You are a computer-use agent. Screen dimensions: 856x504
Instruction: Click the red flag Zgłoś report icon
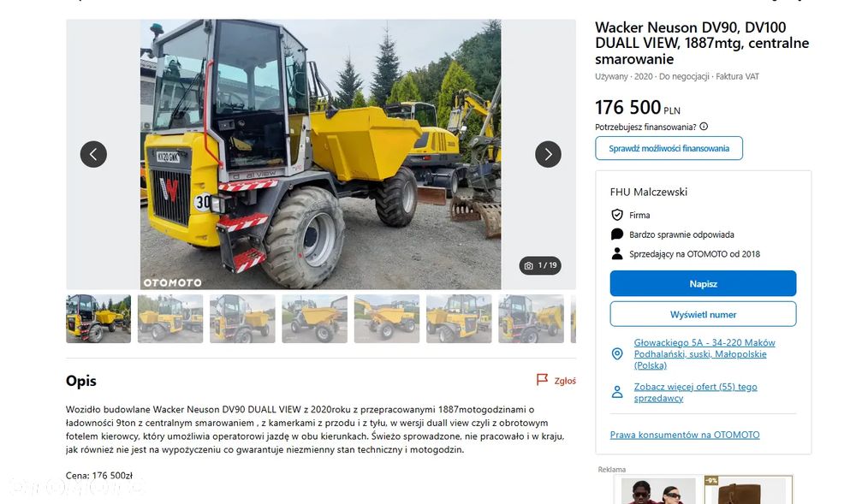point(542,380)
